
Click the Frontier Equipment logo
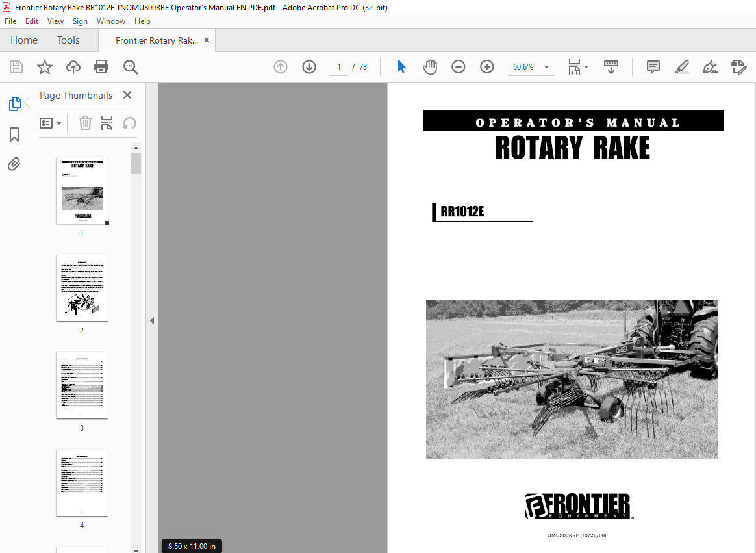pyautogui.click(x=579, y=506)
